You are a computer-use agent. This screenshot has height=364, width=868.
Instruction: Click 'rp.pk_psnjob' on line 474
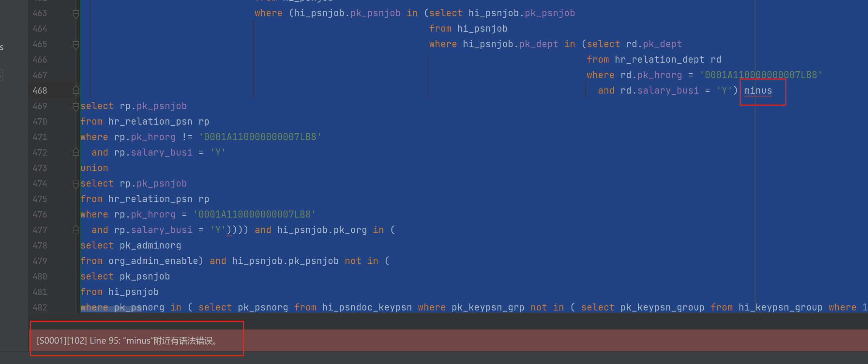click(x=153, y=183)
